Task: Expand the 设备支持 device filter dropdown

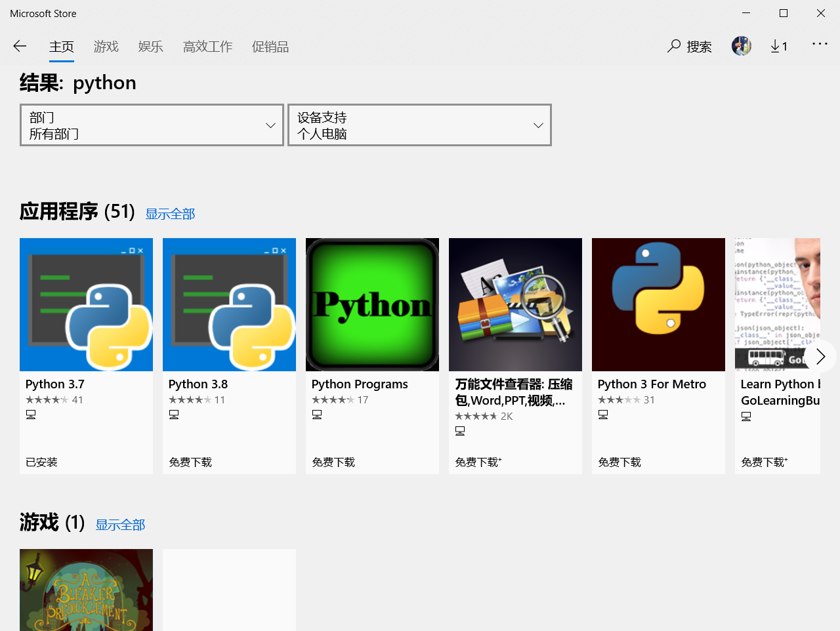Action: [x=419, y=125]
